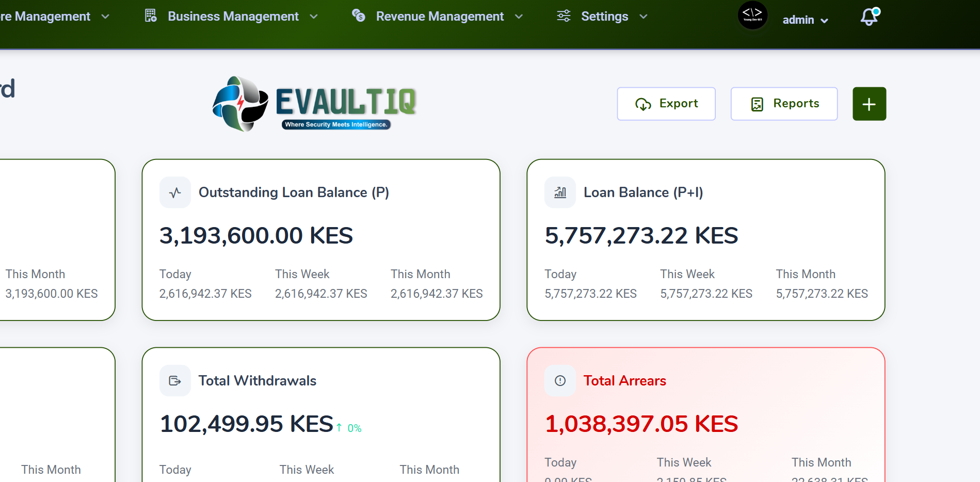Click 'Where Security Meets Intelligence' tagline
This screenshot has height=482, width=980.
(336, 124)
